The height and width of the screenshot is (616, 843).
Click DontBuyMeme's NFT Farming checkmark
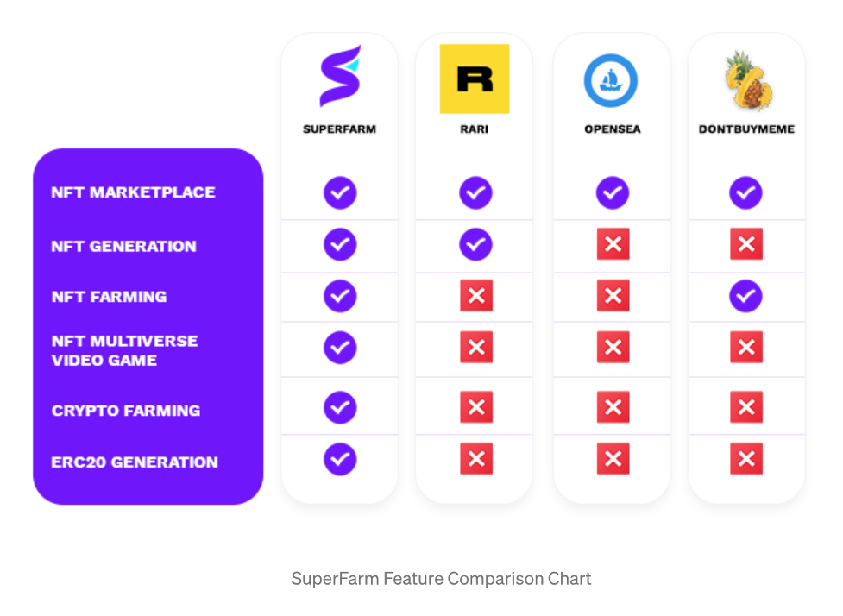[x=745, y=296]
